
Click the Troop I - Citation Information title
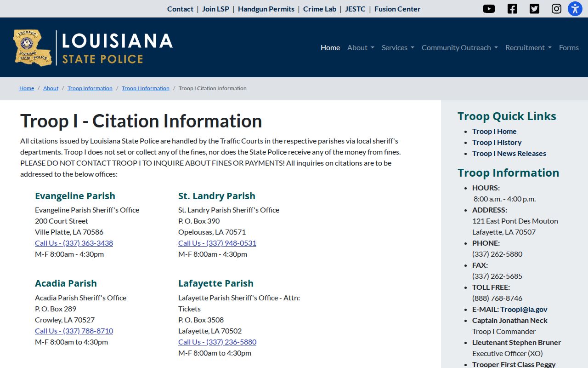(x=141, y=121)
